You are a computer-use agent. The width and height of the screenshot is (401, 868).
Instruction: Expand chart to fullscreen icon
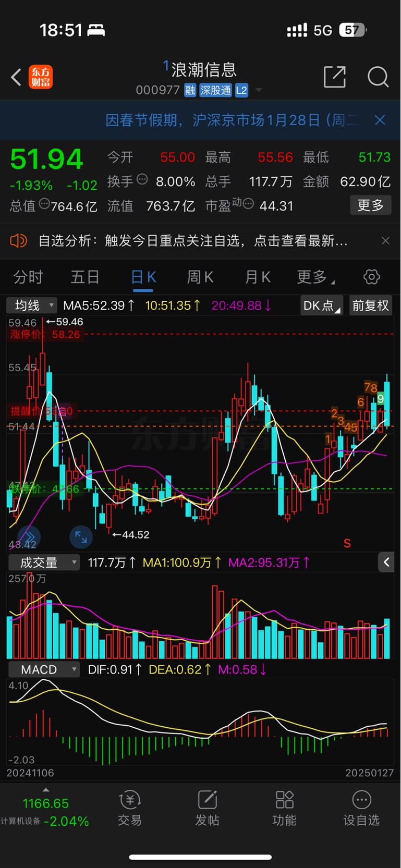point(81,536)
